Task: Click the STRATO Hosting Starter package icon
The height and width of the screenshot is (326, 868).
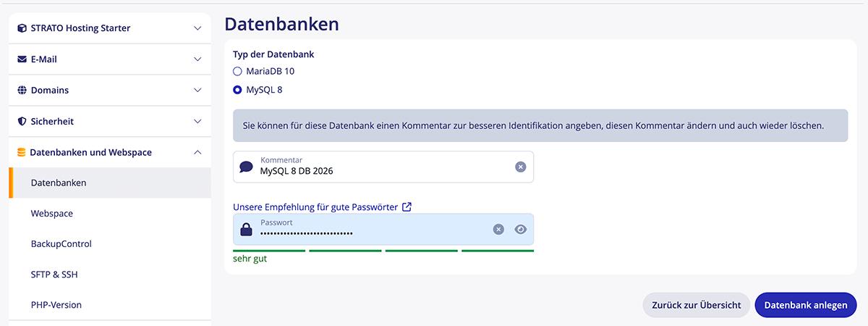Action: point(22,28)
